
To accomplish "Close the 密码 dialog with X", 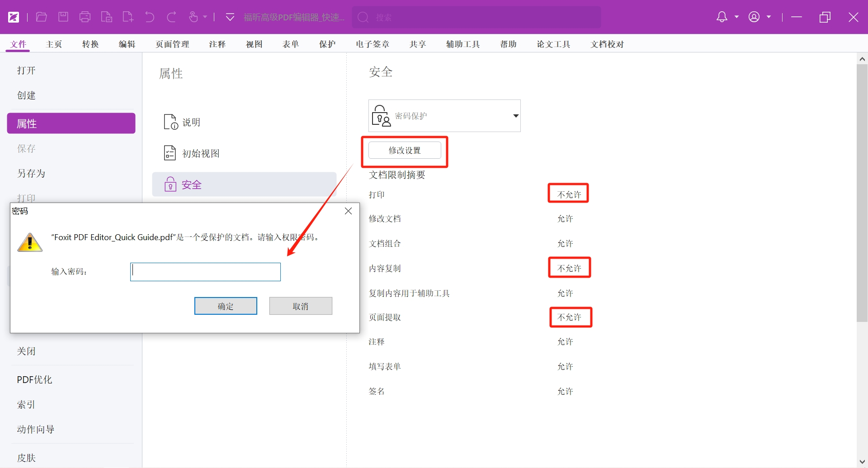I will pos(348,211).
